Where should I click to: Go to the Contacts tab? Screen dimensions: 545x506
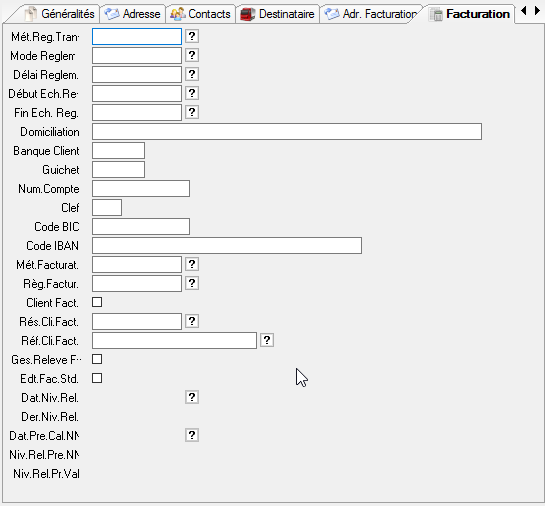pyautogui.click(x=201, y=14)
